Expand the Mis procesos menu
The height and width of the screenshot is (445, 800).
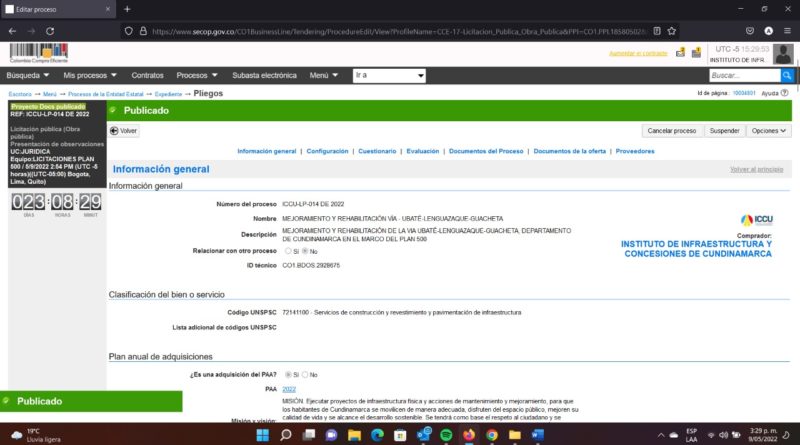[x=90, y=75]
